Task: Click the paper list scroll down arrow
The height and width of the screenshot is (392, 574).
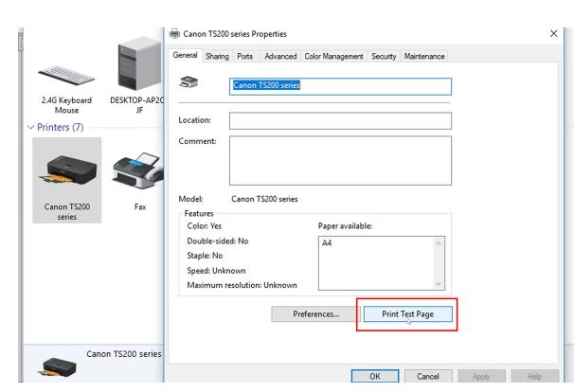Action: tap(439, 284)
